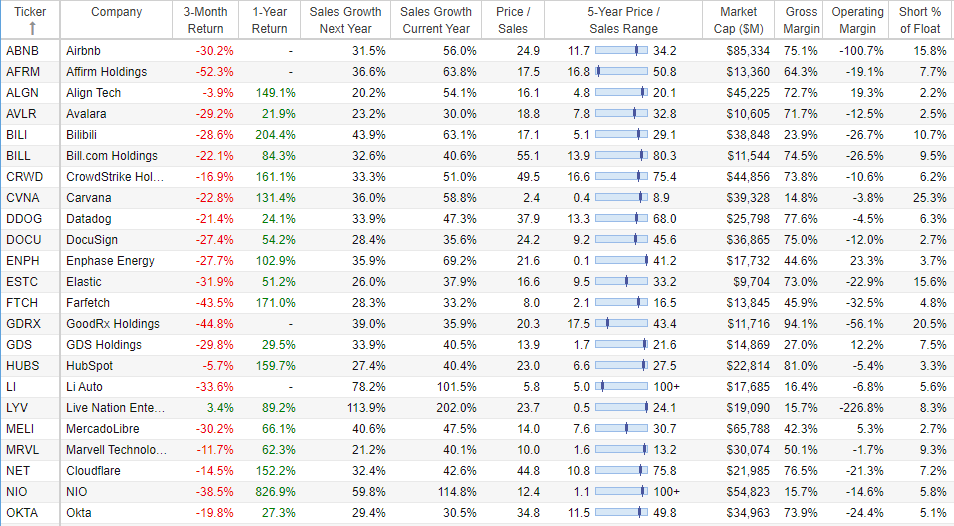
Task: Click the 113.9% sales growth next year
Action: point(366,407)
